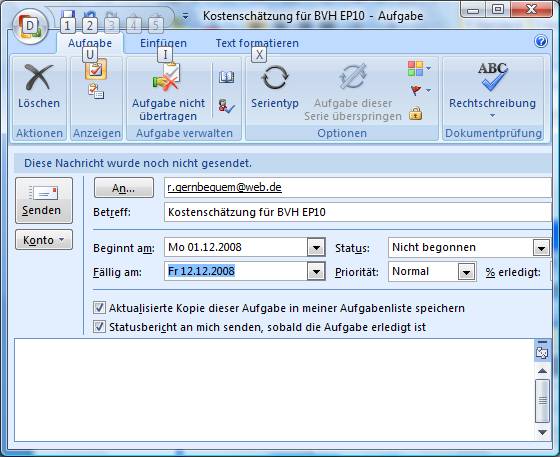Click Aufgabe dieser Serie überspringen

click(353, 92)
